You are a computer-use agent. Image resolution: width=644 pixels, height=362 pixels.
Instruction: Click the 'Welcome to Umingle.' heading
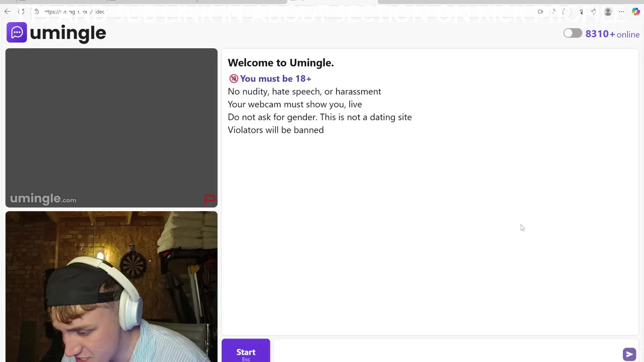(x=281, y=63)
